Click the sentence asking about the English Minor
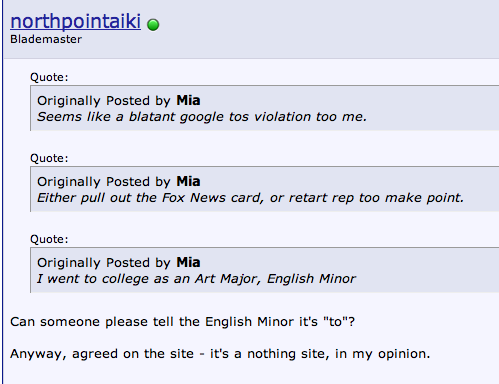 [x=183, y=322]
